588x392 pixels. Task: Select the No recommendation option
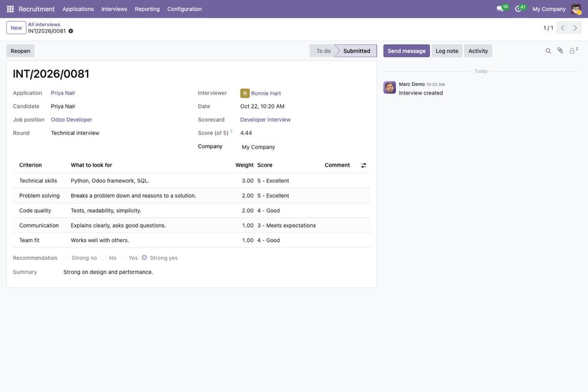coord(104,258)
